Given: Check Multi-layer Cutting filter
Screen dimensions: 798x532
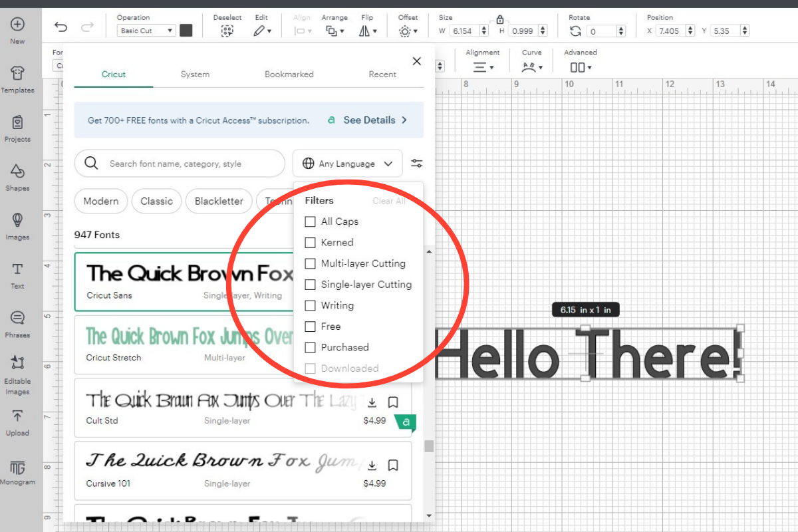Looking at the screenshot, I should pyautogui.click(x=310, y=263).
